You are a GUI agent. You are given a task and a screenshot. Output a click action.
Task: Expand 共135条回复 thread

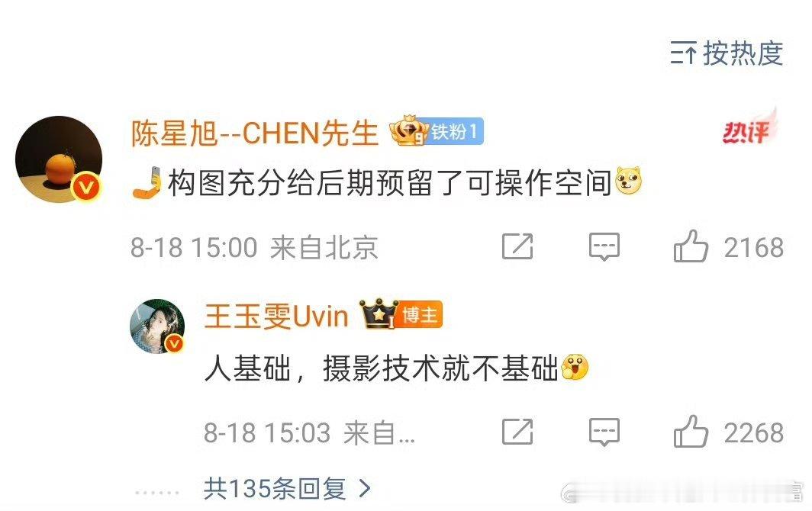287,488
